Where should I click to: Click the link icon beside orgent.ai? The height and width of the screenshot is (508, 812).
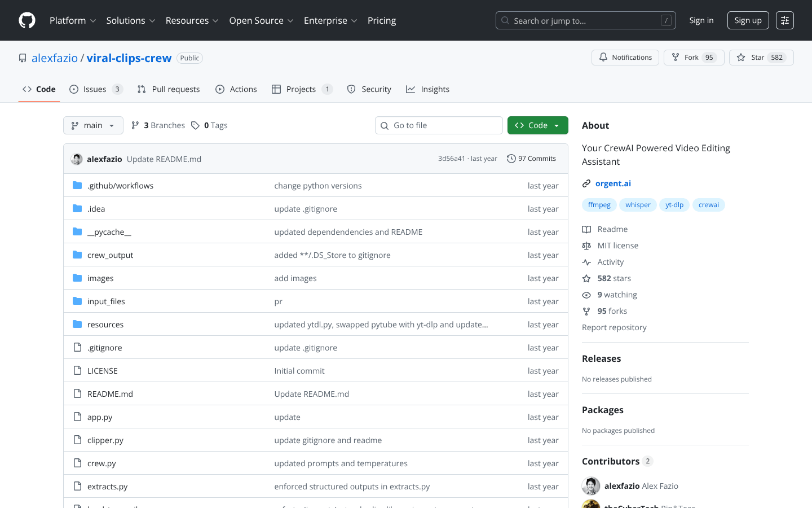pos(586,183)
